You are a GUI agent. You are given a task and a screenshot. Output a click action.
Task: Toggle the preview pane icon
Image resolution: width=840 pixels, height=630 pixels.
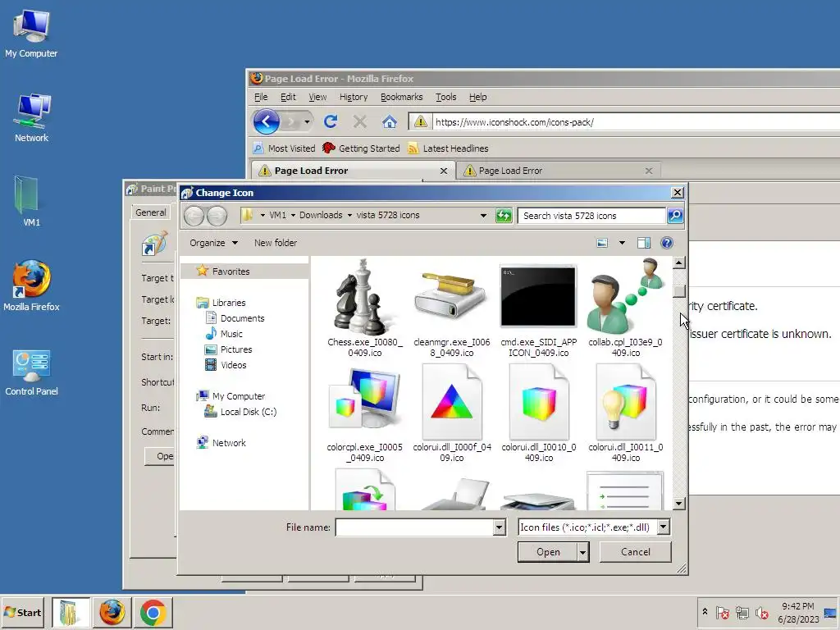pyautogui.click(x=643, y=243)
